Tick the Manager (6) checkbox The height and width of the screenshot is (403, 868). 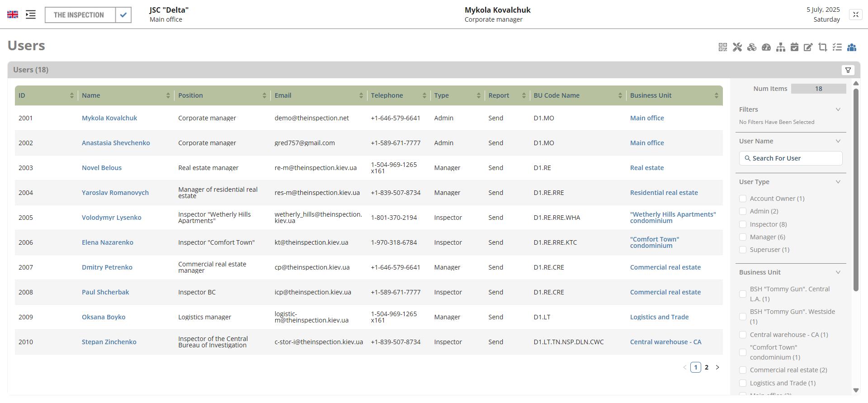click(x=743, y=237)
